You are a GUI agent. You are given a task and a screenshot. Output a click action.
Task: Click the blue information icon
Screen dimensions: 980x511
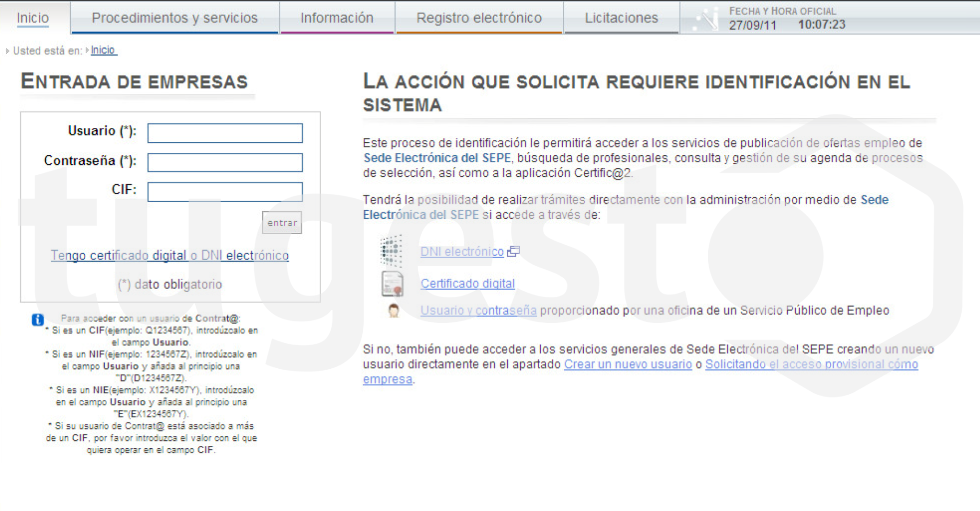(x=38, y=319)
